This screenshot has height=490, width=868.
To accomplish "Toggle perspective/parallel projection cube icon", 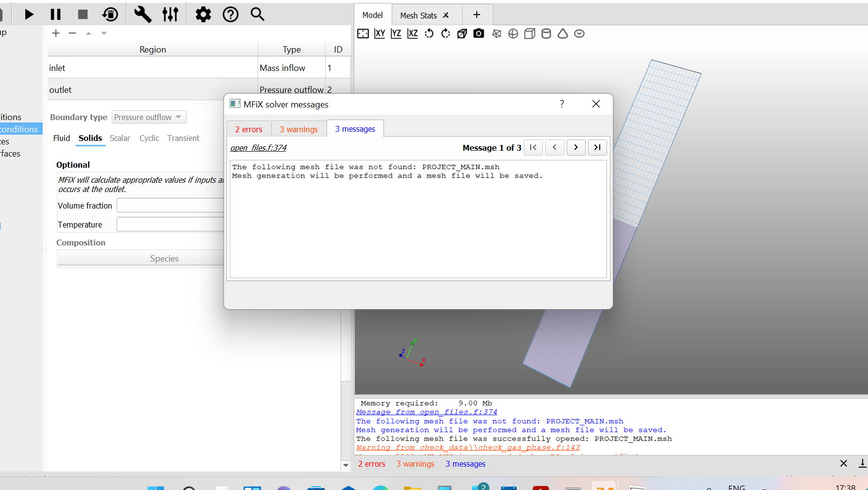I will [462, 34].
